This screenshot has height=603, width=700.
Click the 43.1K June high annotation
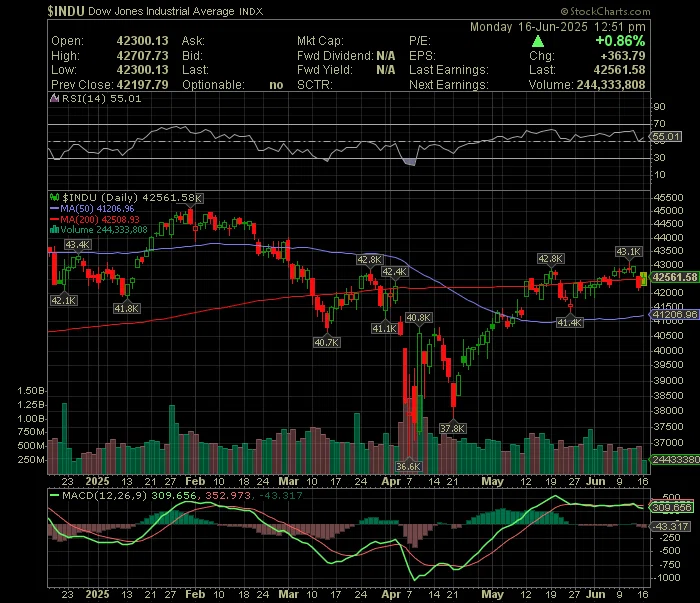[x=629, y=252]
